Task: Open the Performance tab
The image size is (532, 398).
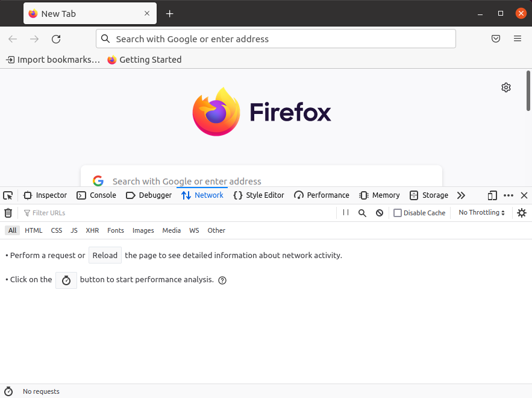Action: [x=322, y=195]
